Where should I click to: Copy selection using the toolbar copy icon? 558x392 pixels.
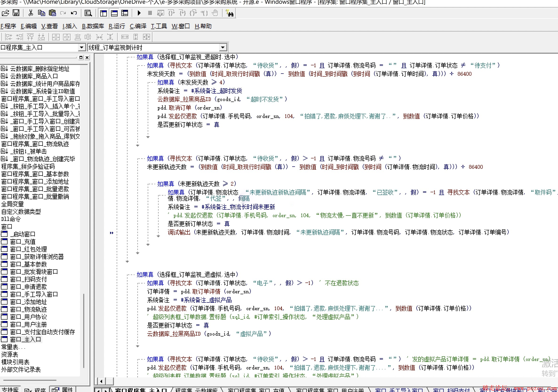(x=42, y=13)
